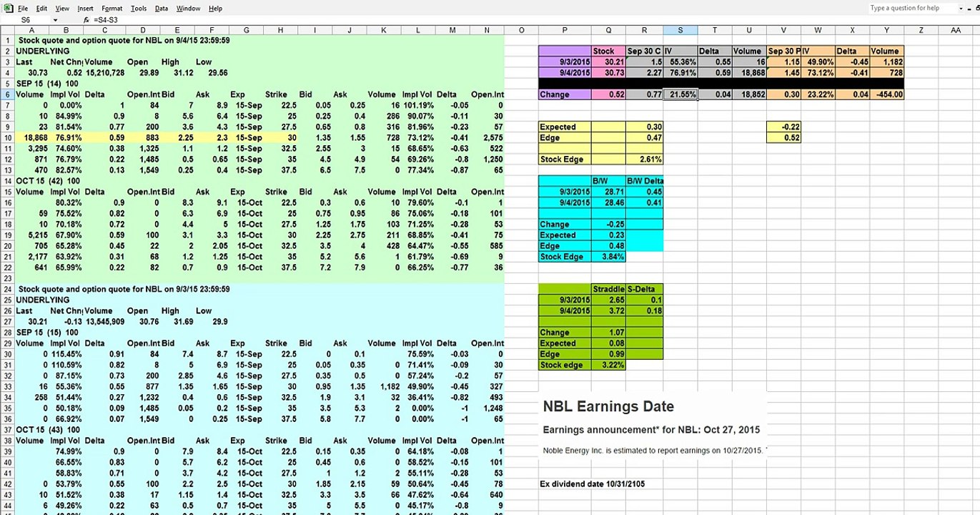980x515 pixels.
Task: Select the row 24 header
Action: pyautogui.click(x=6, y=289)
